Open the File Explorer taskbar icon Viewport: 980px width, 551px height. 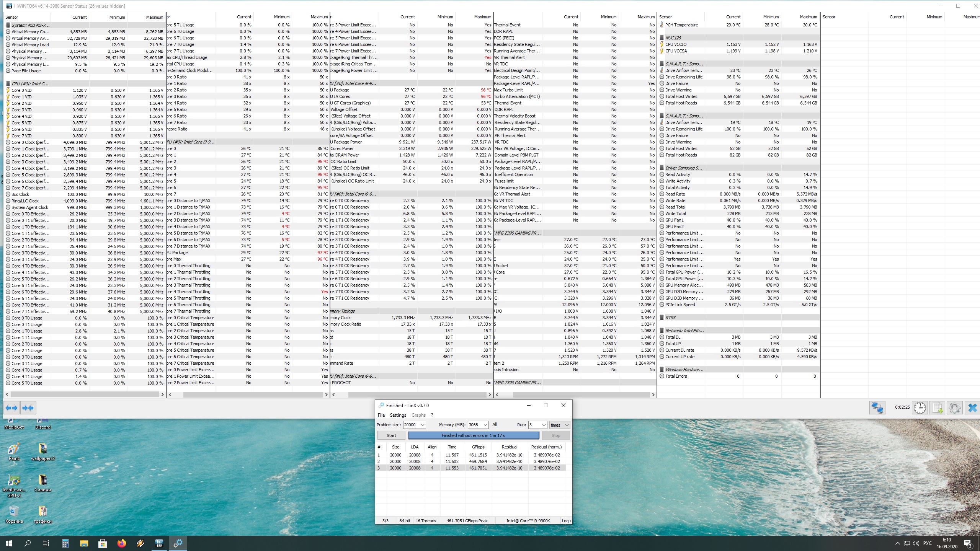click(x=84, y=543)
